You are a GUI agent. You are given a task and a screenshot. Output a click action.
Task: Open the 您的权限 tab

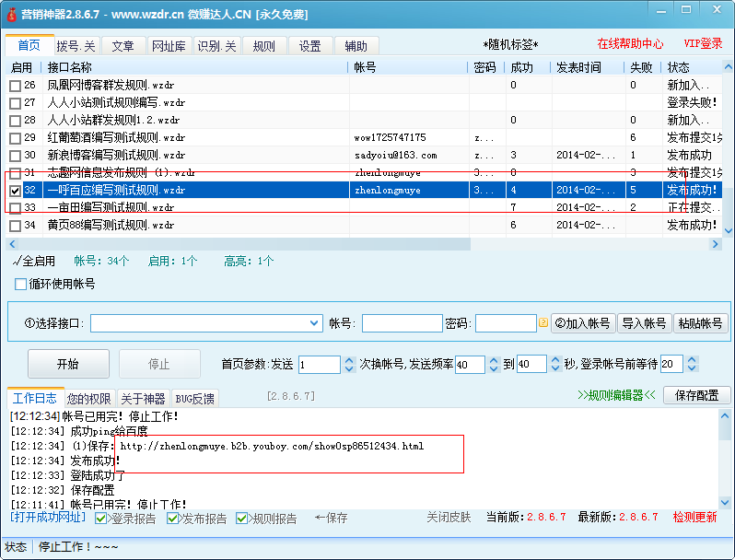(89, 399)
